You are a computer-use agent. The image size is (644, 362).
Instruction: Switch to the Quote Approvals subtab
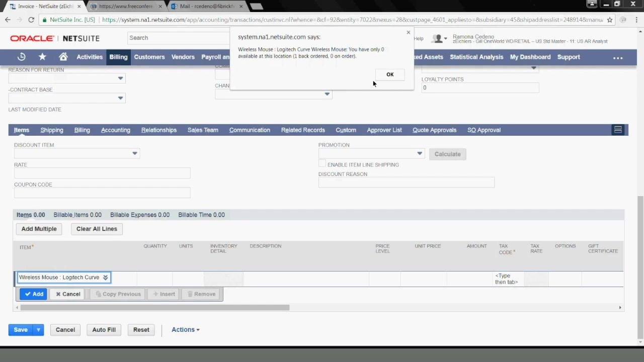pyautogui.click(x=435, y=130)
